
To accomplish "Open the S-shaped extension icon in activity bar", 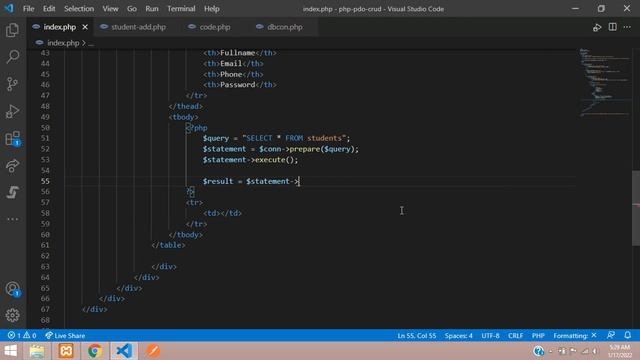I will (x=13, y=192).
